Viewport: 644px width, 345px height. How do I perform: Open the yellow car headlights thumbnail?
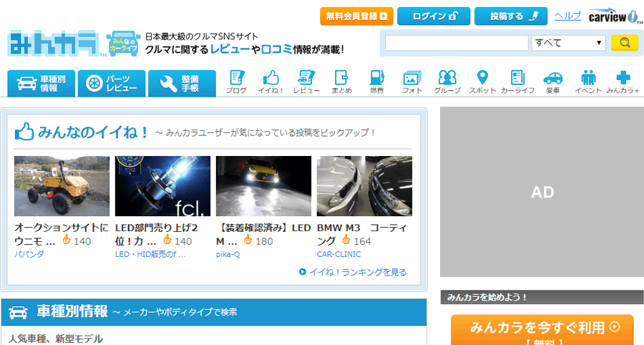pos(263,186)
